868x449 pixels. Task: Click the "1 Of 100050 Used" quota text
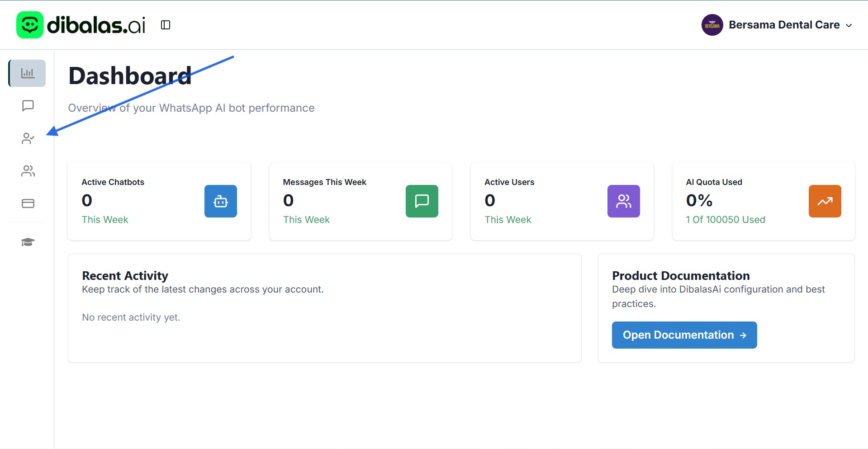point(725,220)
